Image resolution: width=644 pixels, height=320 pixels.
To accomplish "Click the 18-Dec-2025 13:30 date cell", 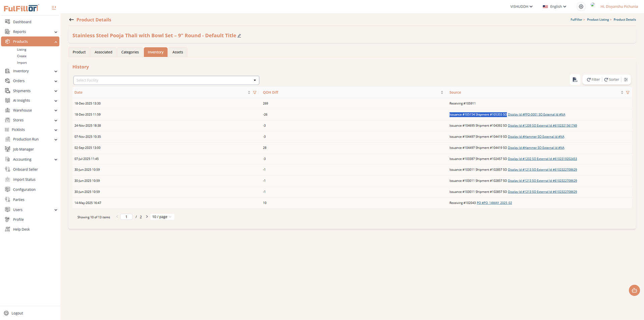I will point(88,103).
